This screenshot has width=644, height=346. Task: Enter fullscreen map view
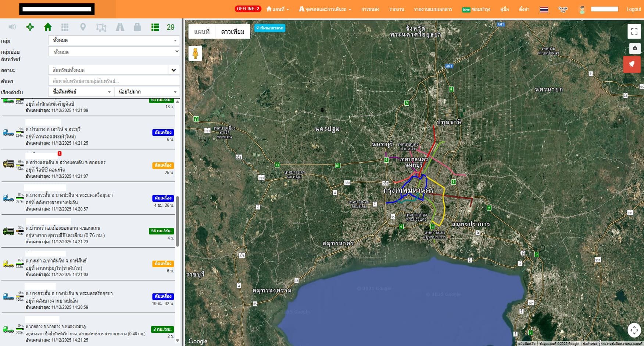634,31
